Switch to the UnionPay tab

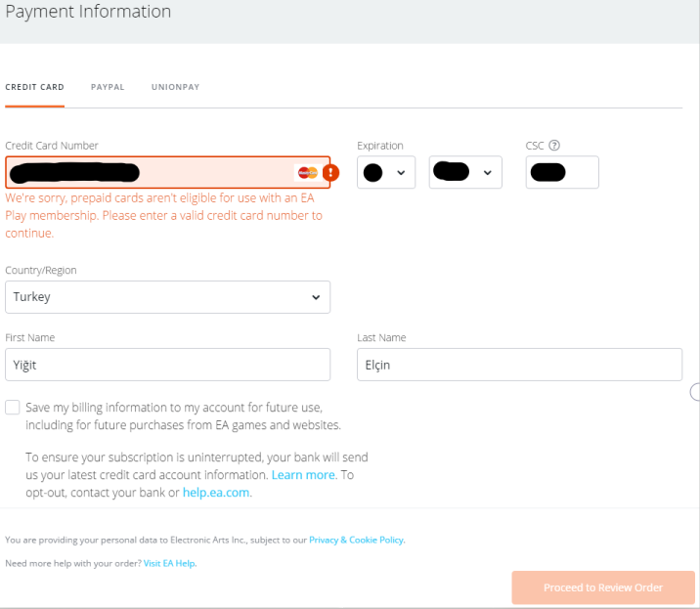click(x=175, y=87)
